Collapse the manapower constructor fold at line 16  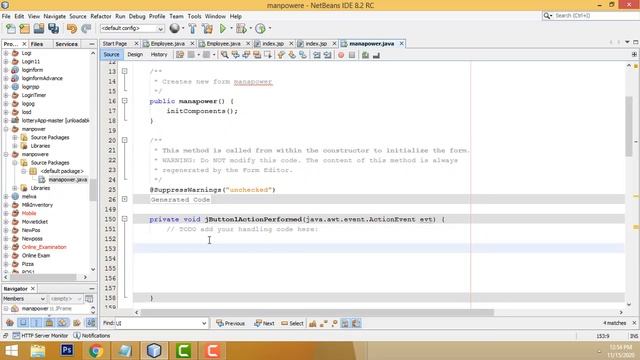coord(124,101)
